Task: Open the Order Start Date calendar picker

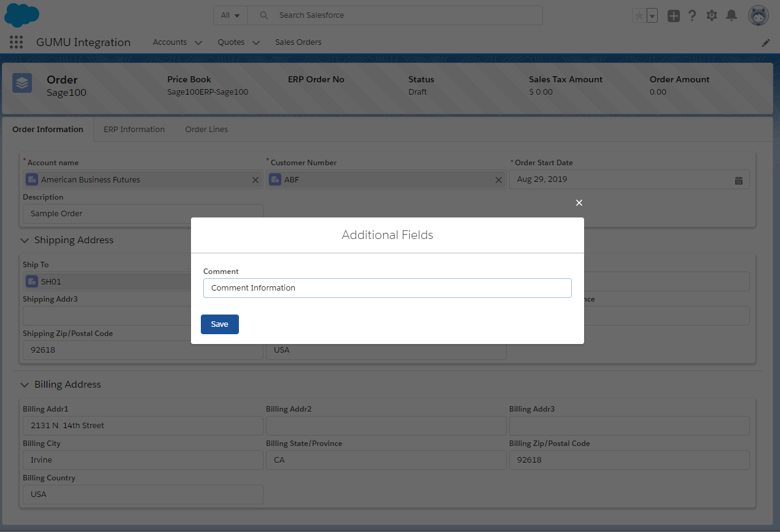Action: click(x=739, y=180)
